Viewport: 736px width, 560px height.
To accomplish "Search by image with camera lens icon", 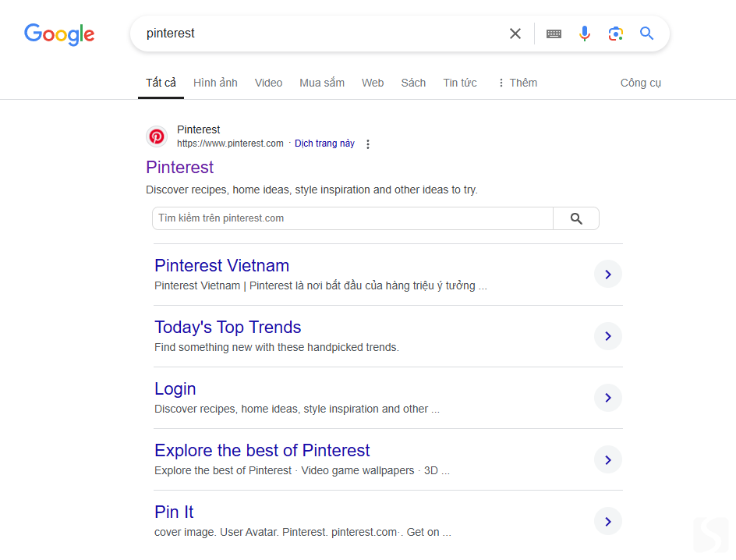I will (x=616, y=34).
